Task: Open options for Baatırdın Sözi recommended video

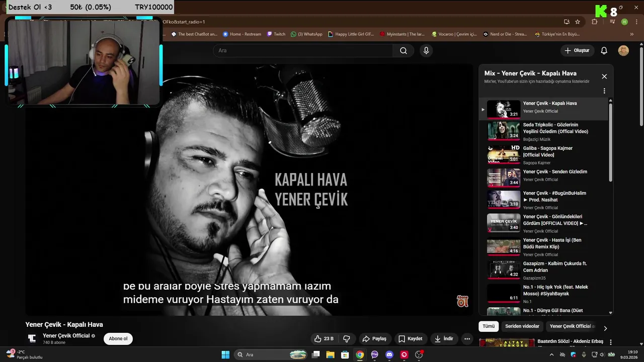Action: (x=611, y=342)
